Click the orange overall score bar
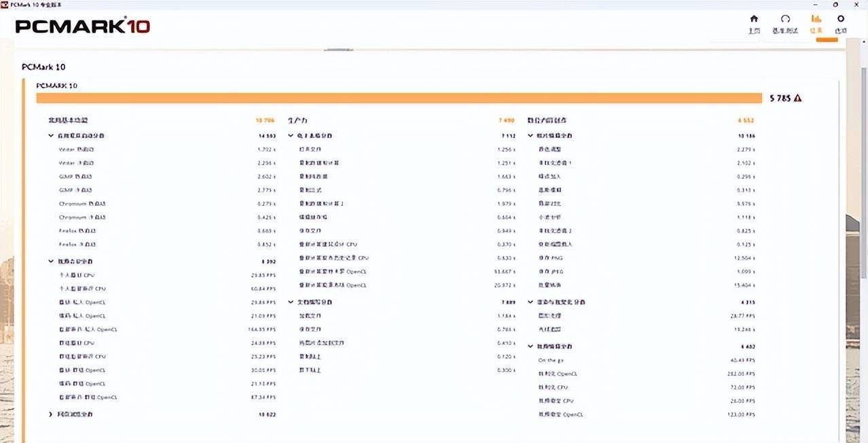The height and width of the screenshot is (443, 868). point(399,98)
